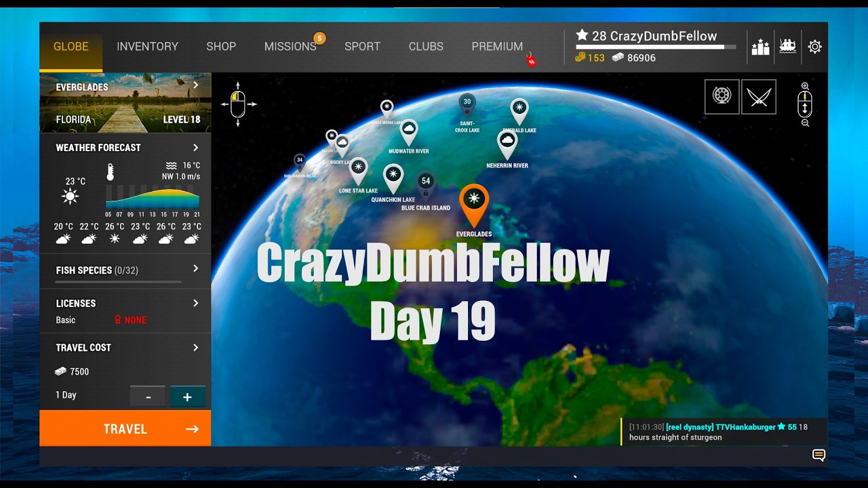Click the TTVHankaburger chat message
Screen dimensions: 868x488
point(724,432)
